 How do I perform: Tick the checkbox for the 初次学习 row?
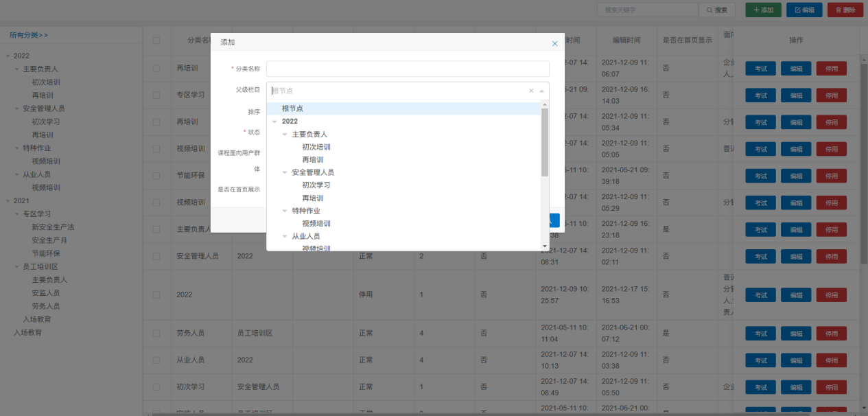pyautogui.click(x=156, y=386)
